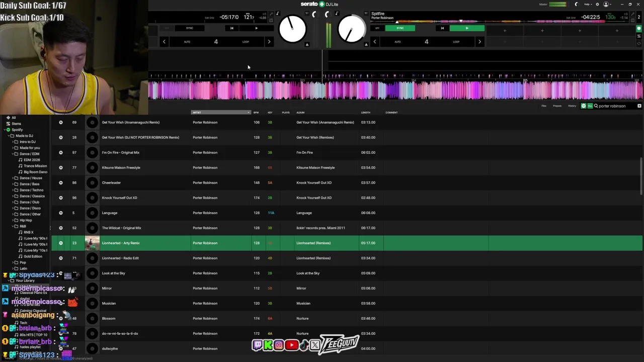Open the EDM 2026 playlist
Screen dimensions: 644x362
(32, 160)
